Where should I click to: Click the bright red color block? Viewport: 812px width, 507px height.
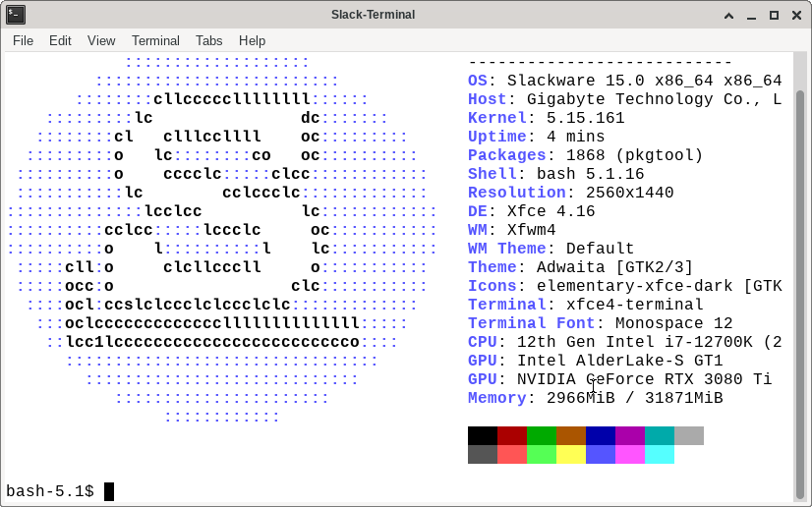[x=512, y=454]
